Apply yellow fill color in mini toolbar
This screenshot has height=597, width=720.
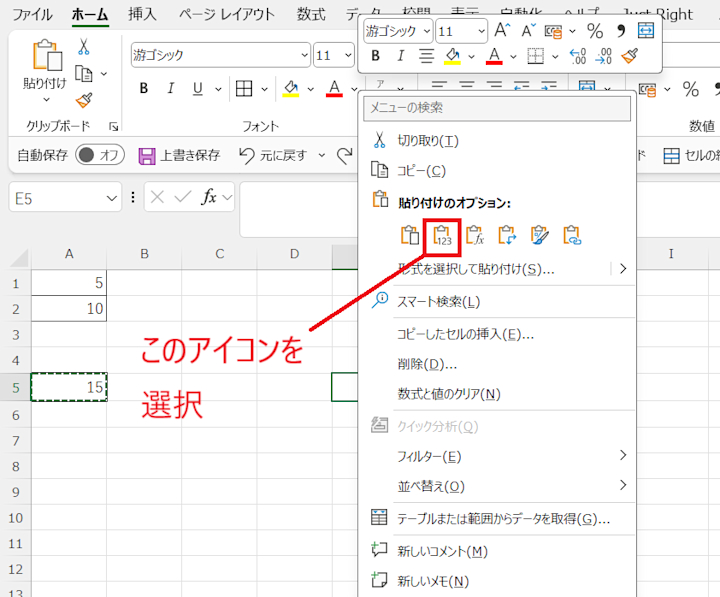click(x=452, y=56)
